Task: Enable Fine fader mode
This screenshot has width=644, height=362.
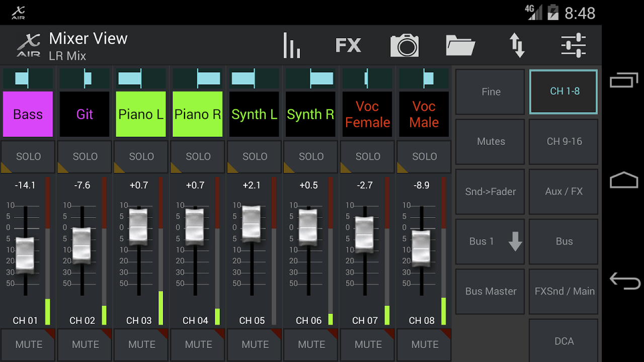Action: coord(490,92)
